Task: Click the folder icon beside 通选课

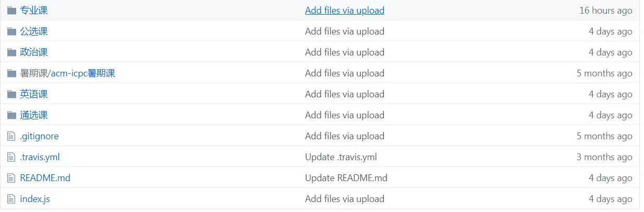Action: pos(11,115)
